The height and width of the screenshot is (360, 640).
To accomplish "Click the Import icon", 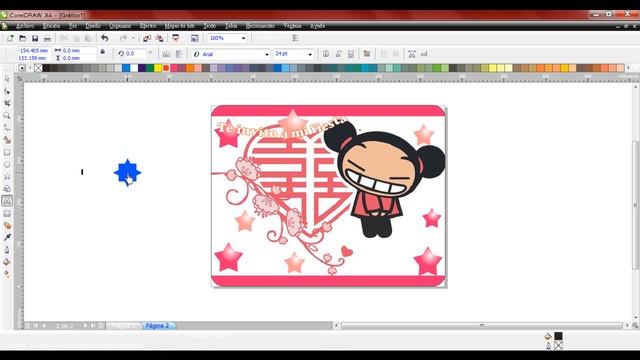I will point(147,38).
